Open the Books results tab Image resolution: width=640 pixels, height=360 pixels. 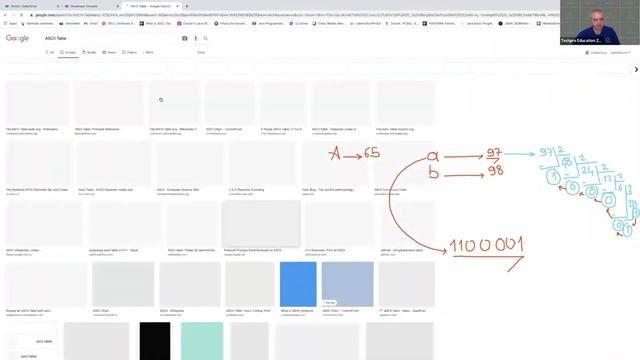click(x=89, y=52)
